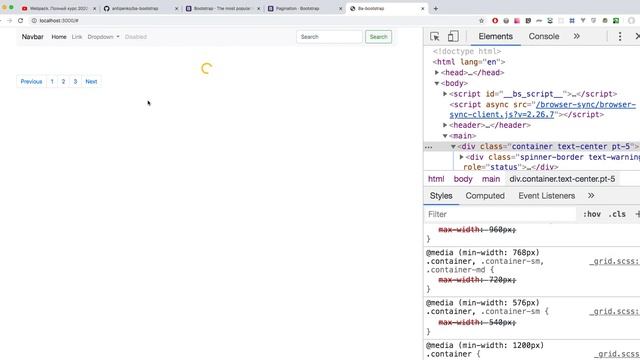Screen dimensions: 640x360
Task: Select div.container.text-center.pt-5 in breadcrumb
Action: [x=562, y=179]
